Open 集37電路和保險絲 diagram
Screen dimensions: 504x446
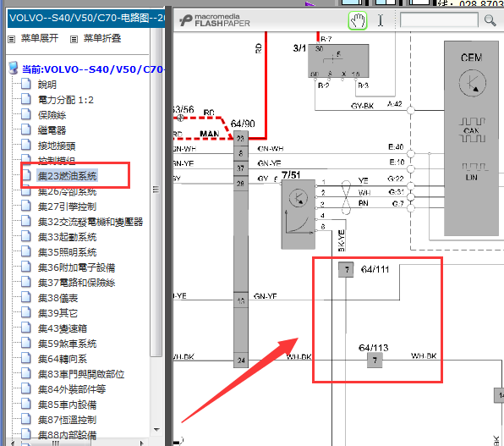(x=76, y=283)
